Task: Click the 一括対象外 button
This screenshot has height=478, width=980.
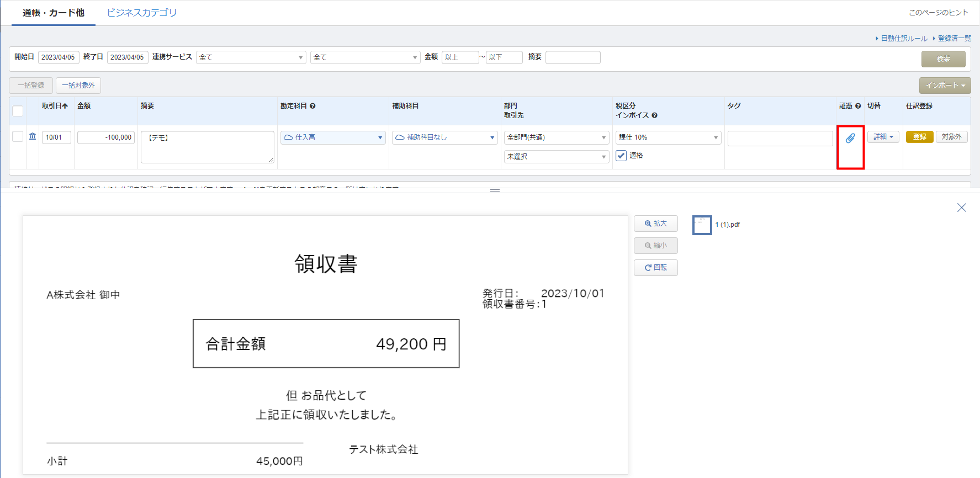Action: (x=78, y=86)
